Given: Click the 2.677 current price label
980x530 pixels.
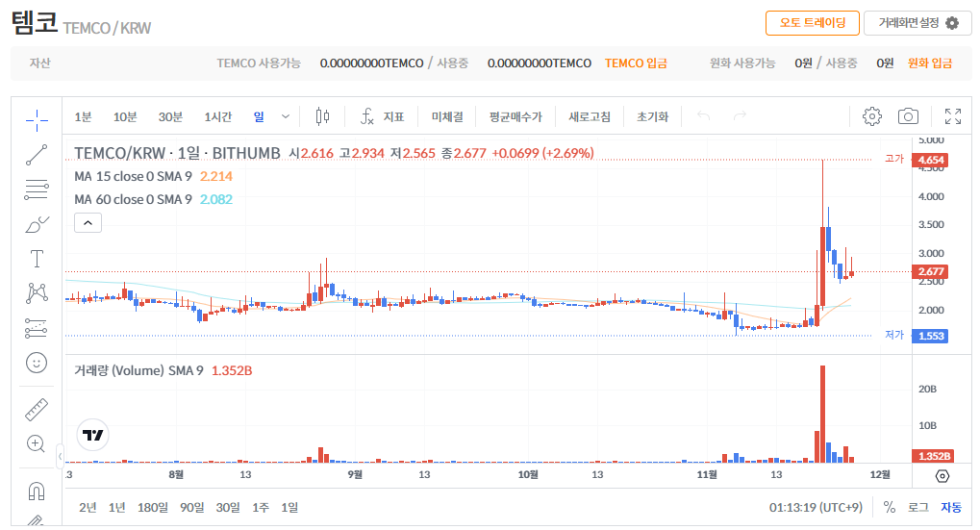Looking at the screenshot, I should 930,271.
